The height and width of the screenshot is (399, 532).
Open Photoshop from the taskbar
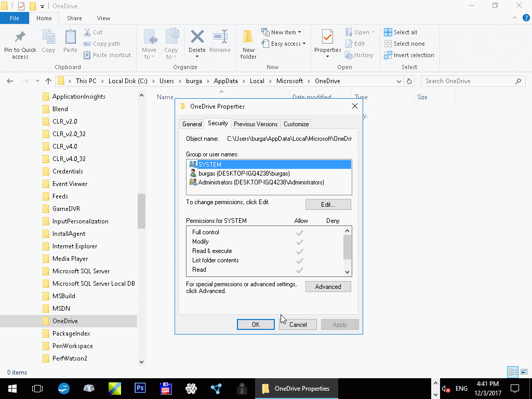tap(140, 389)
